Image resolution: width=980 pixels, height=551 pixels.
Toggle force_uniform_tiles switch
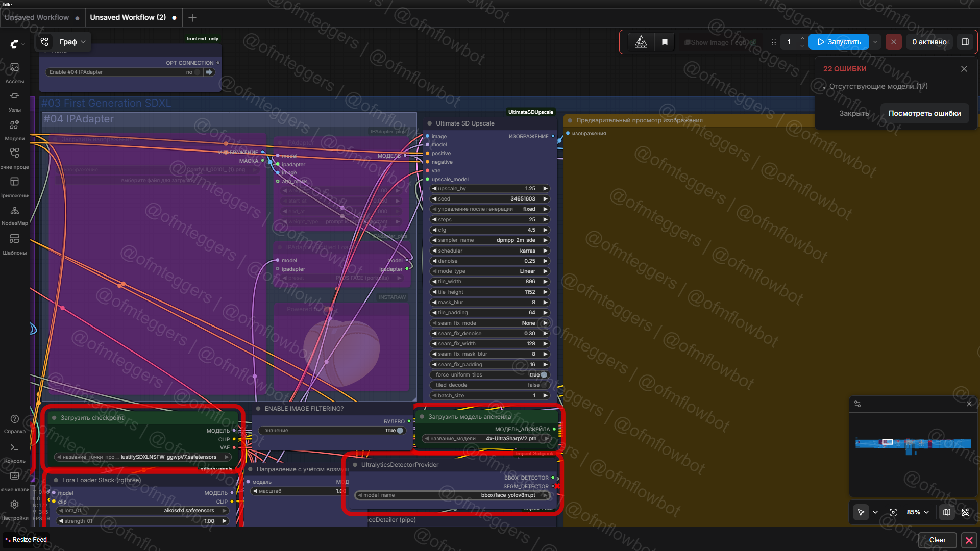point(543,375)
